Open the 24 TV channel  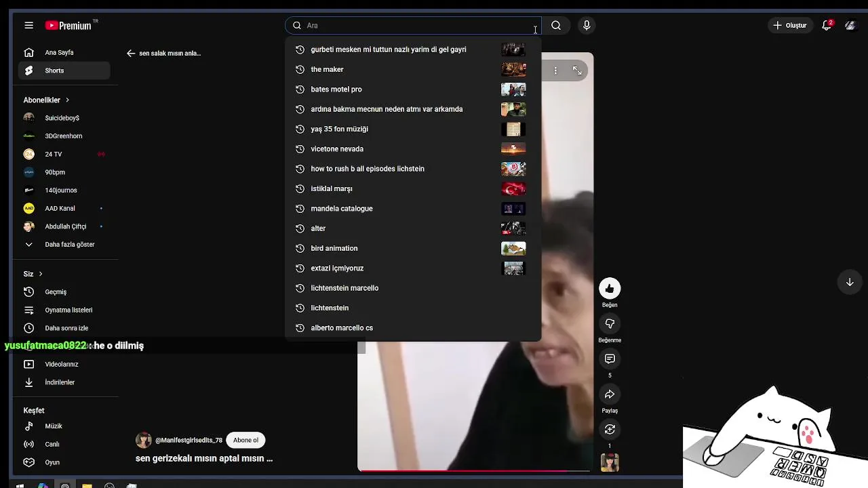64,154
